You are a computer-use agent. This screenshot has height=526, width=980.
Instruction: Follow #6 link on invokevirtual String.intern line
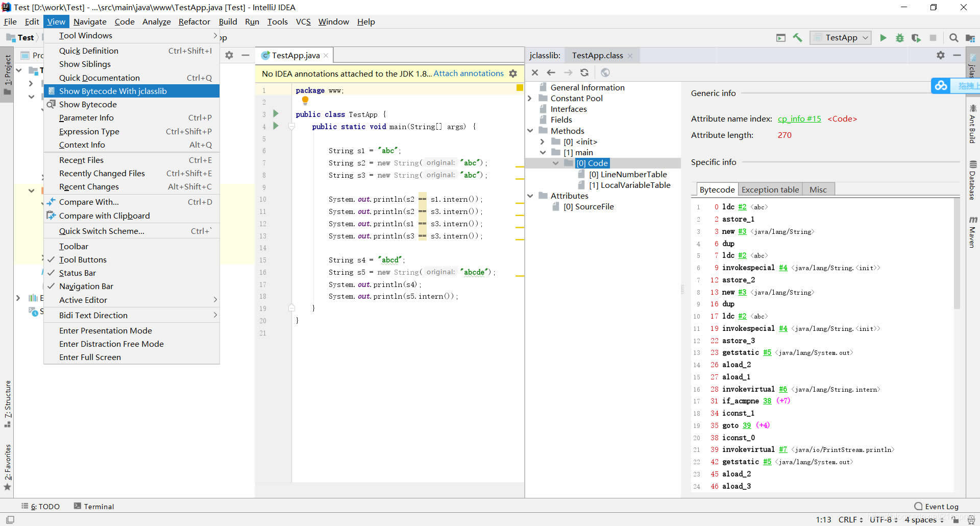[x=783, y=389]
